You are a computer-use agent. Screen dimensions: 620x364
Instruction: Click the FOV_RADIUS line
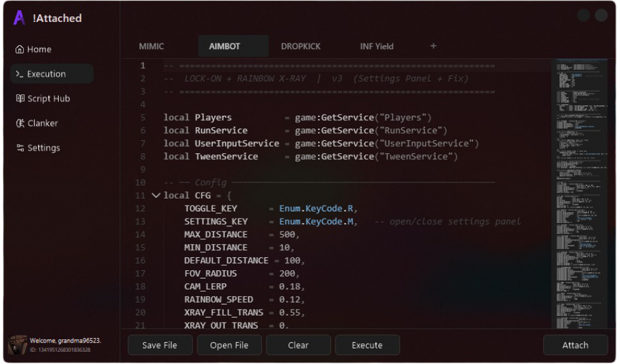[x=242, y=273]
